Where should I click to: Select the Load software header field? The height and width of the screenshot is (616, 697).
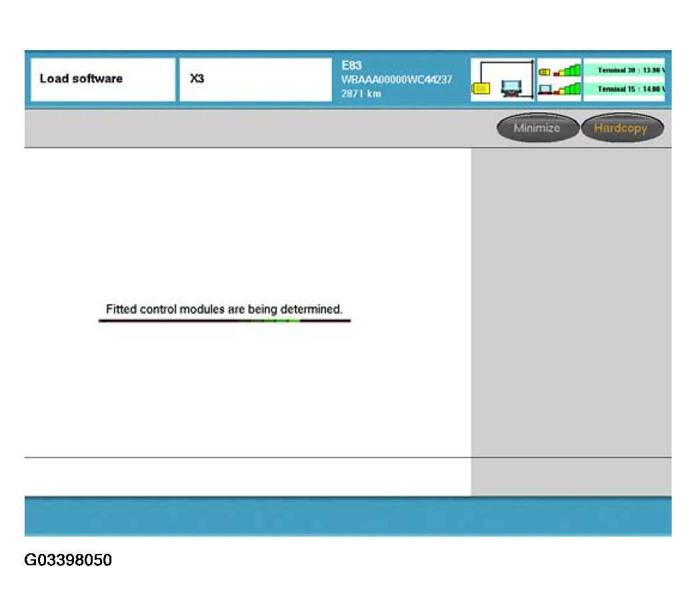[x=103, y=79]
